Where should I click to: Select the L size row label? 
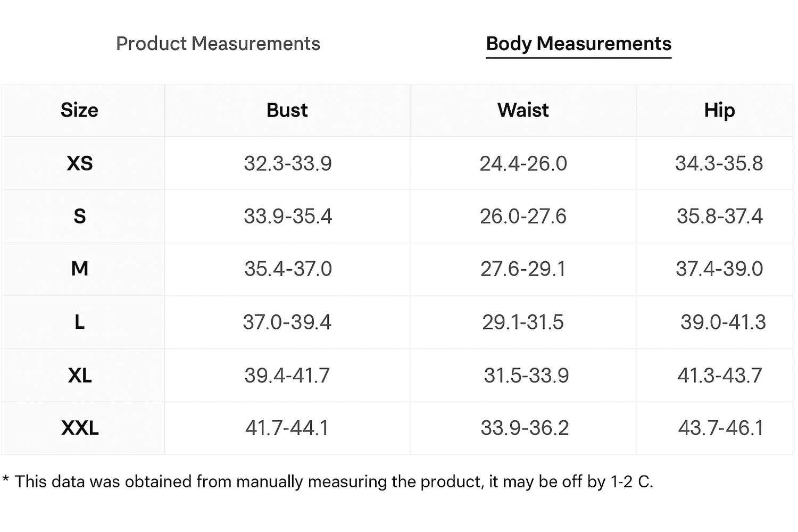pyautogui.click(x=80, y=322)
